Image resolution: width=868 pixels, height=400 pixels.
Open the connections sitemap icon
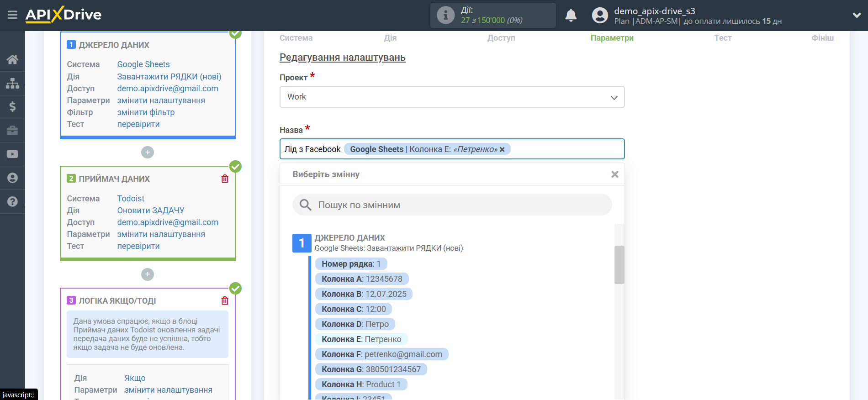click(12, 83)
